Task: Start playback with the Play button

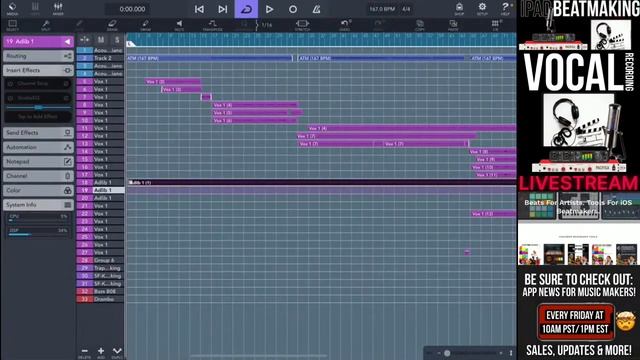Action: click(x=269, y=9)
